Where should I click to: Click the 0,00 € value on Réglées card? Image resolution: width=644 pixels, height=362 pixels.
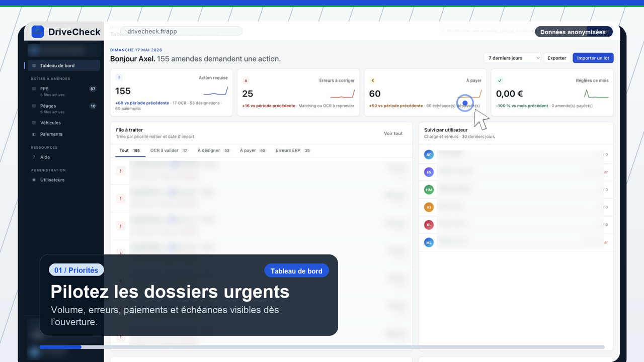point(510,94)
